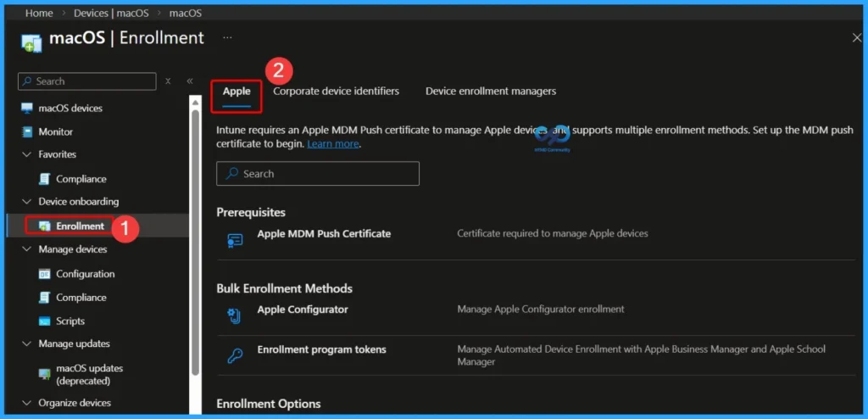Switch to Device enrollment managers tab

coord(491,91)
